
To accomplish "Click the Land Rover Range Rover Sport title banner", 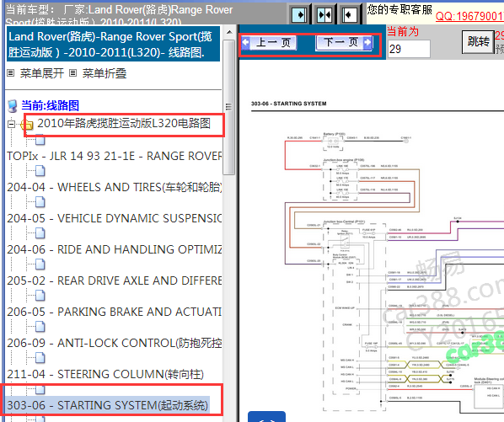I will coord(113,44).
